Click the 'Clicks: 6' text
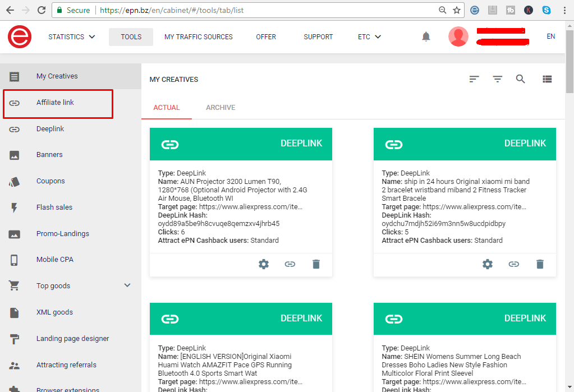574x392 pixels. click(x=171, y=232)
